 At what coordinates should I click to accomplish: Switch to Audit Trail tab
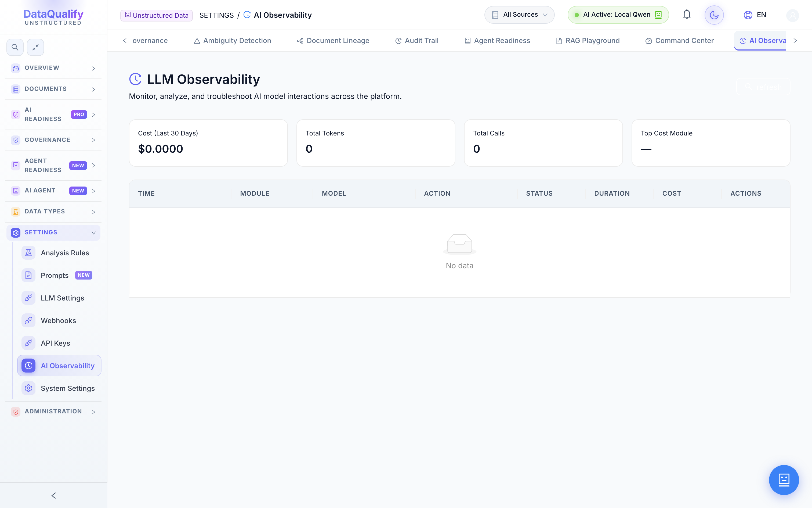click(417, 41)
